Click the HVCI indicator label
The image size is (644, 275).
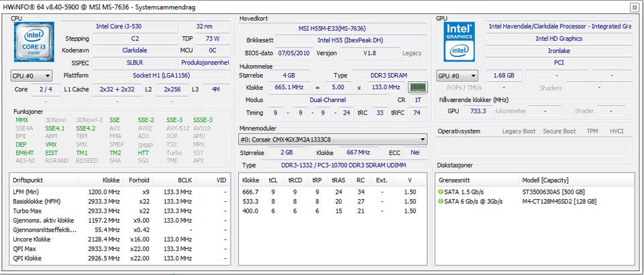(616, 131)
